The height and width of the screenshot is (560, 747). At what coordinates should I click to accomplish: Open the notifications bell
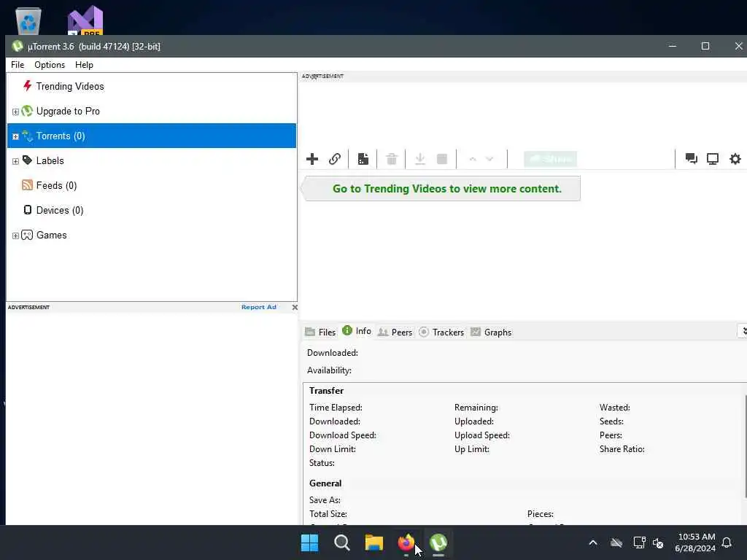727,542
